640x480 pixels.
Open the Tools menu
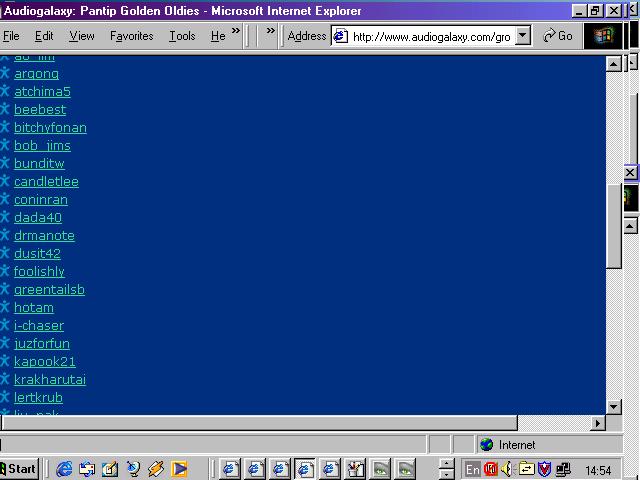click(x=182, y=36)
